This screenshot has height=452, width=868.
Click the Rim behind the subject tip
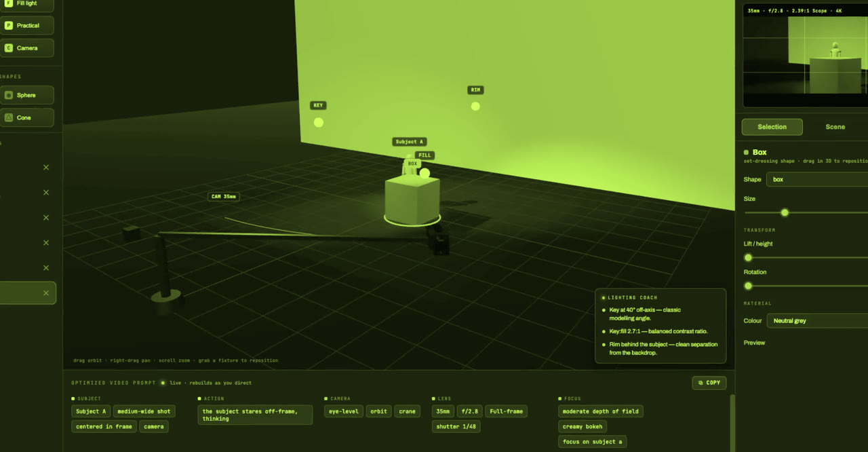pos(663,348)
